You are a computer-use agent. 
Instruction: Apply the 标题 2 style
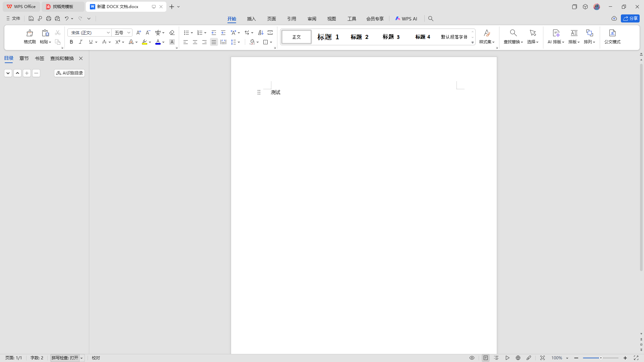point(360,37)
